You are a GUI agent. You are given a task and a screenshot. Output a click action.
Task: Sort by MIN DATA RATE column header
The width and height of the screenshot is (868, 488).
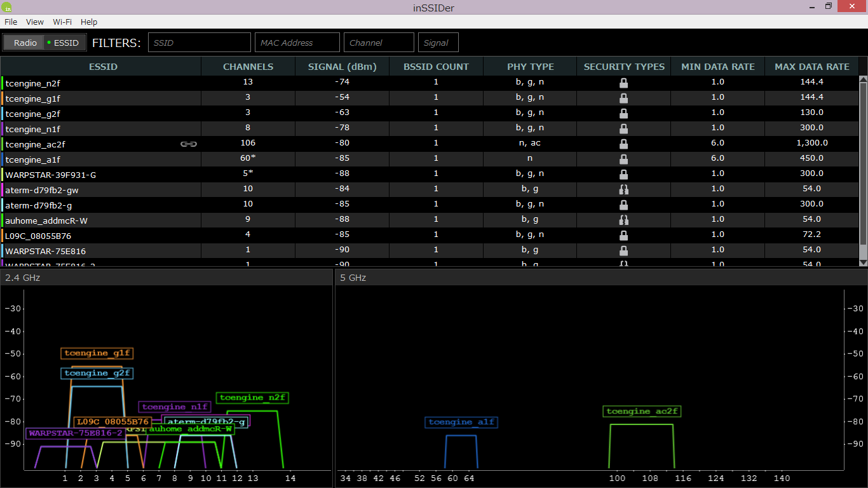pyautogui.click(x=717, y=66)
